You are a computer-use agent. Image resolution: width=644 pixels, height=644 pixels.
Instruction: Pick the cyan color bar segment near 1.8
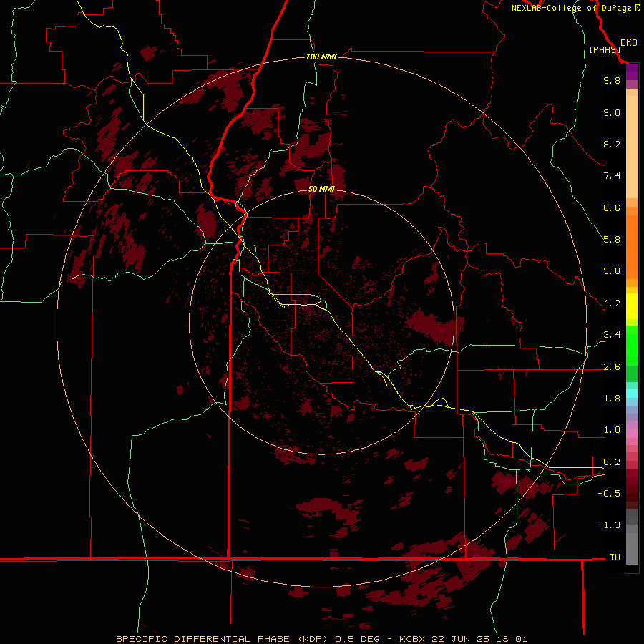point(632,394)
